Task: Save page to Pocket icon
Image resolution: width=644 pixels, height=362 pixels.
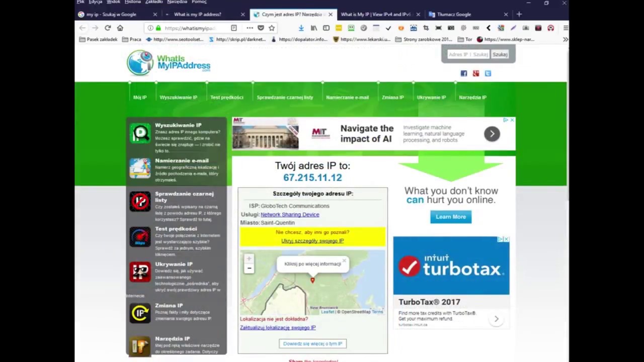Action: pyautogui.click(x=261, y=28)
